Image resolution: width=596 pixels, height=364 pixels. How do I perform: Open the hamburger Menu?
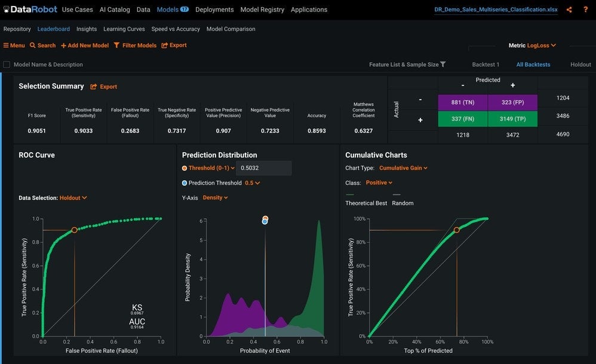pos(14,45)
